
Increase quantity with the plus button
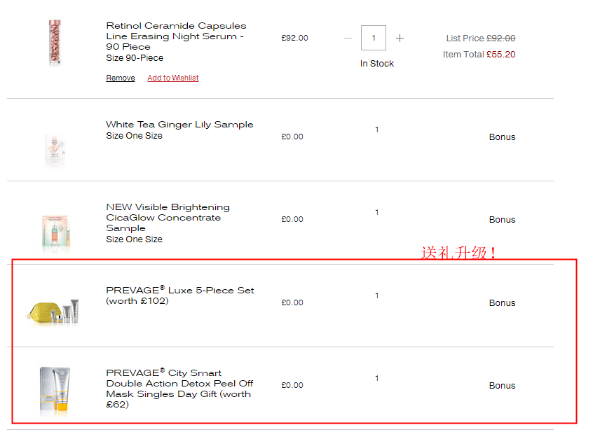click(x=400, y=38)
